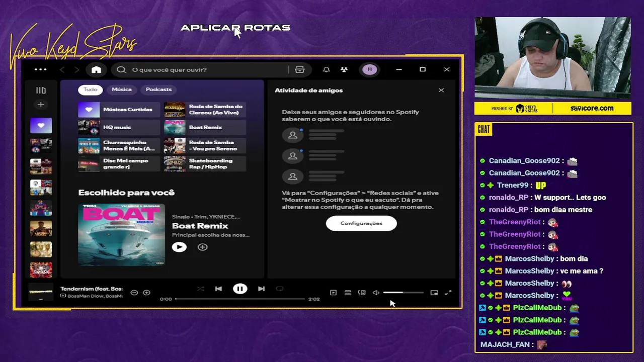Open Roda de Samba - Vou pro Sereno
644x362 pixels.
(205, 146)
